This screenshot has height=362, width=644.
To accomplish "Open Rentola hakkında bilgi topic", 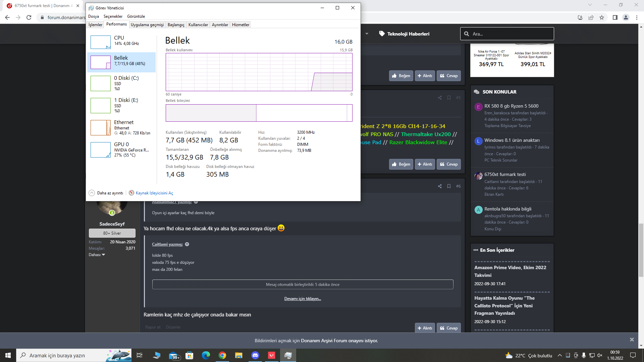I will point(508,209).
